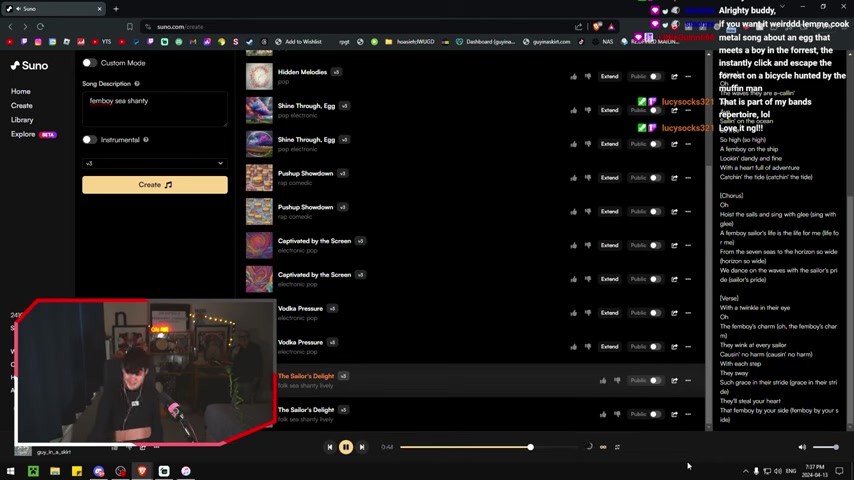The image size is (854, 480).
Task: Toggle Public on the highlighted Sailor's Delight row
Action: [x=656, y=380]
